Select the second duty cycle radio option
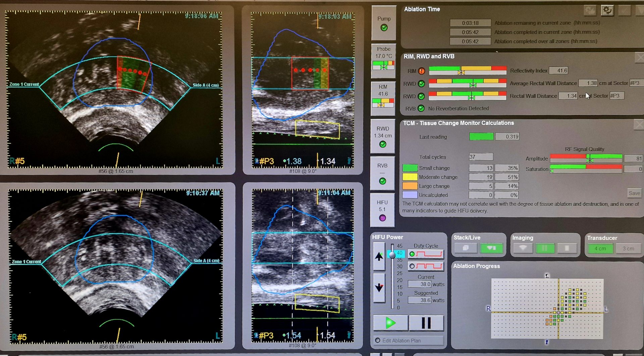 tap(412, 266)
